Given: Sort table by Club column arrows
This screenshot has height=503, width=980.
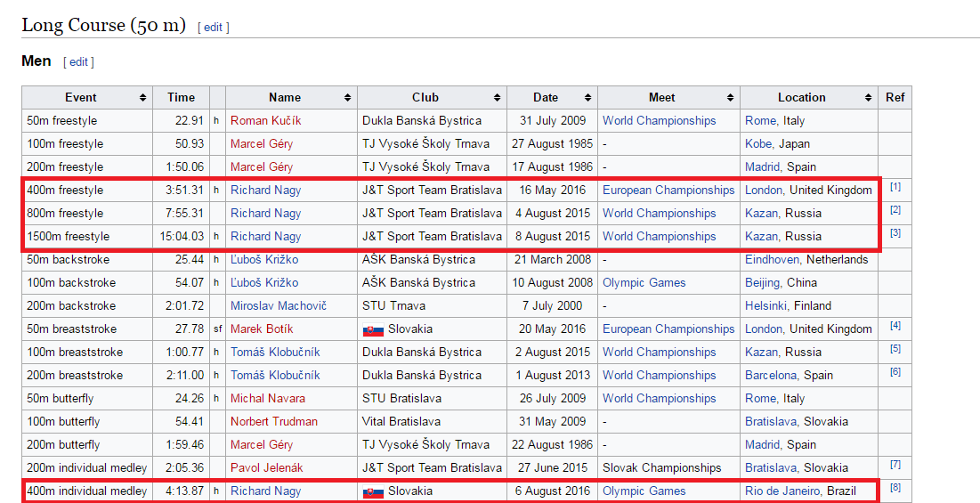Looking at the screenshot, I should 497,97.
